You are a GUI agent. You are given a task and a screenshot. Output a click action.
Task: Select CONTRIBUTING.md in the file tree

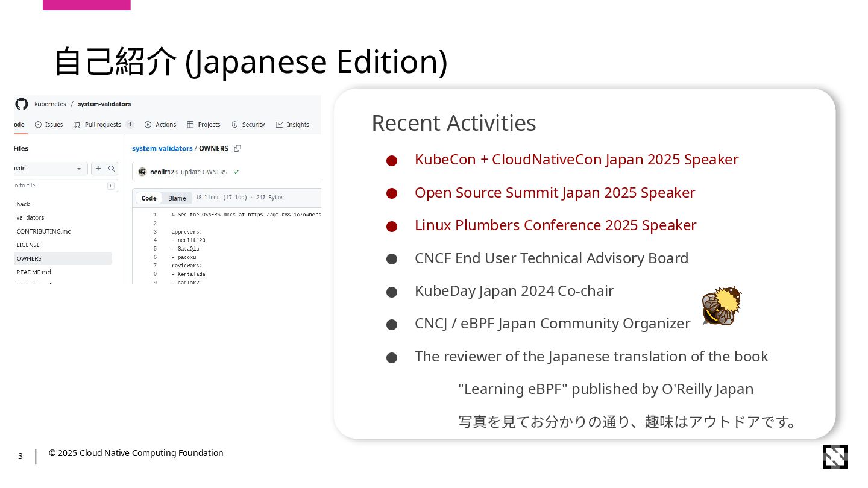[44, 231]
